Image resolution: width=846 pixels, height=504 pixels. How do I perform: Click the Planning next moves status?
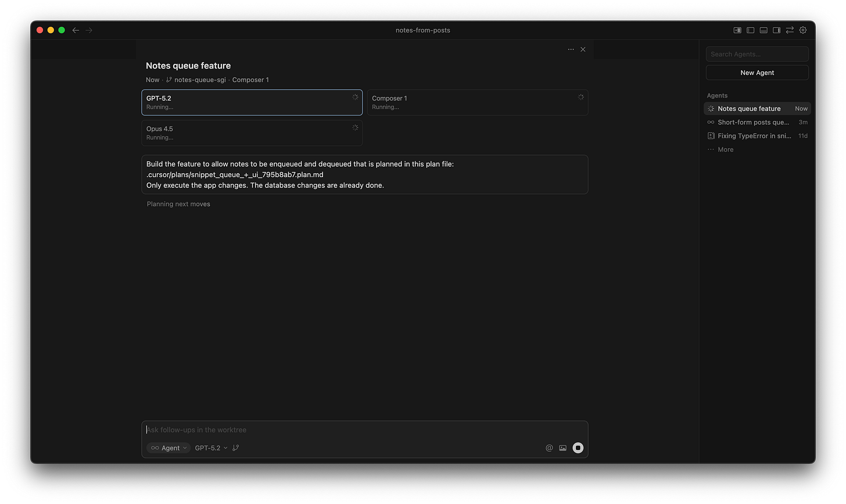tap(178, 204)
